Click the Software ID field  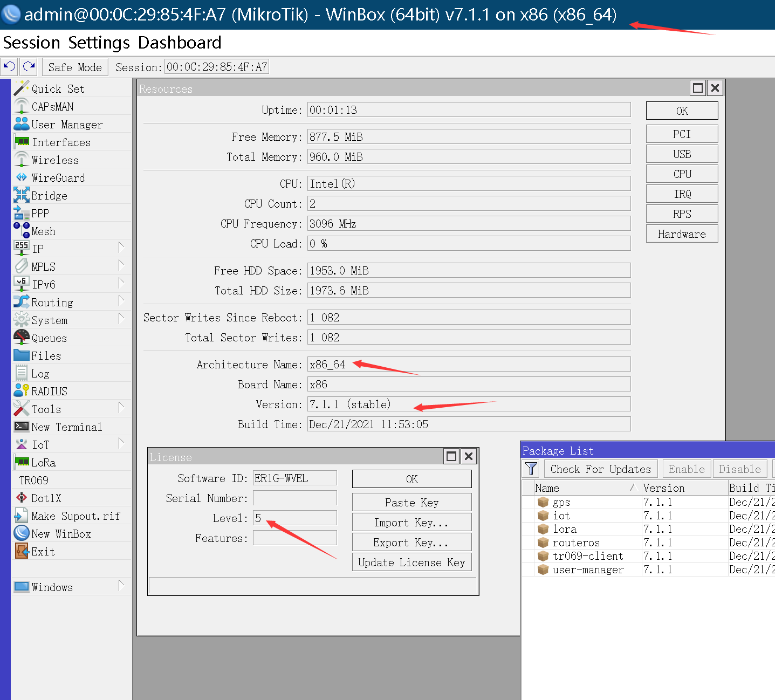[x=295, y=478]
